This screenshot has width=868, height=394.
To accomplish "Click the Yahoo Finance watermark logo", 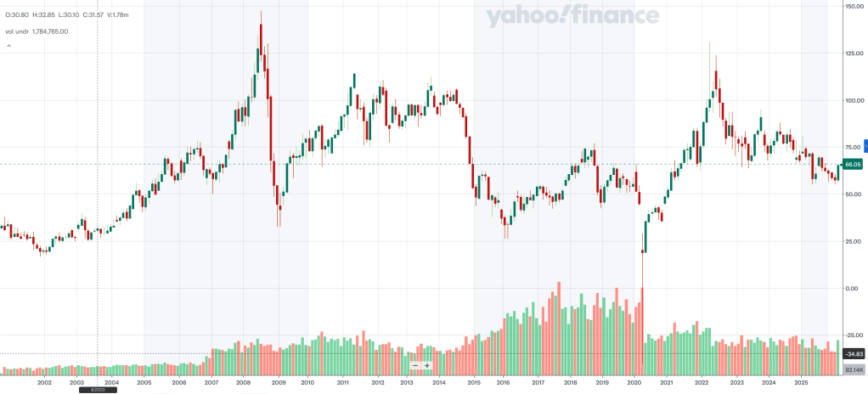I will pyautogui.click(x=572, y=16).
